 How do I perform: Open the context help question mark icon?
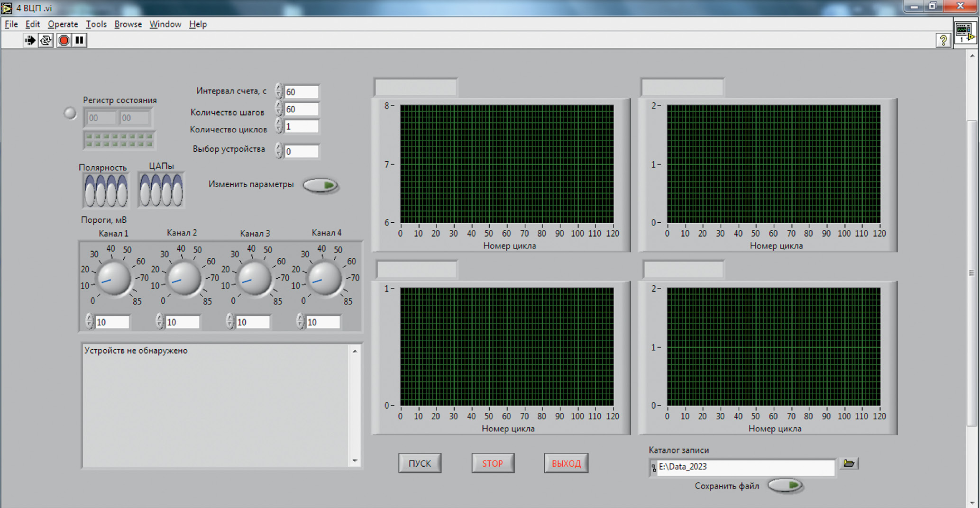[943, 41]
